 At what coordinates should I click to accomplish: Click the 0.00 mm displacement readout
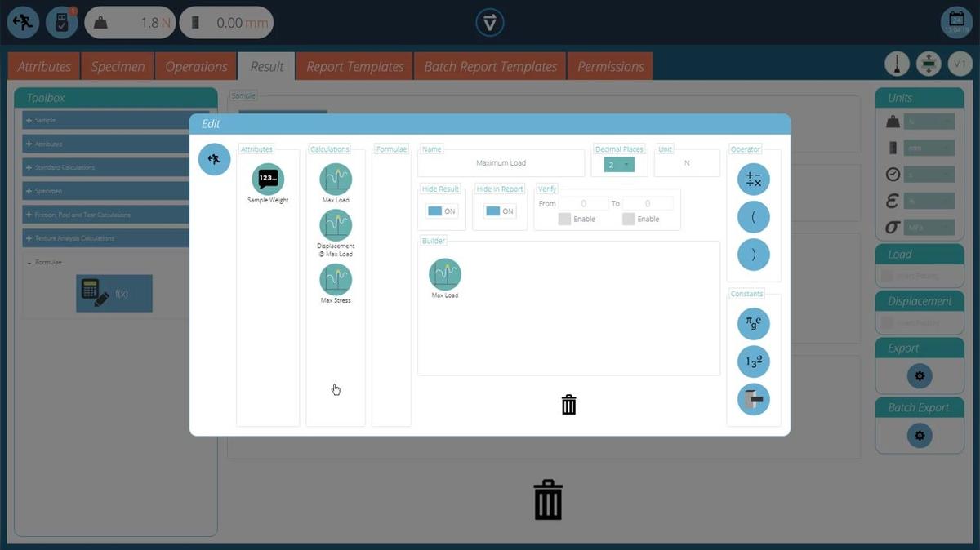coord(226,23)
